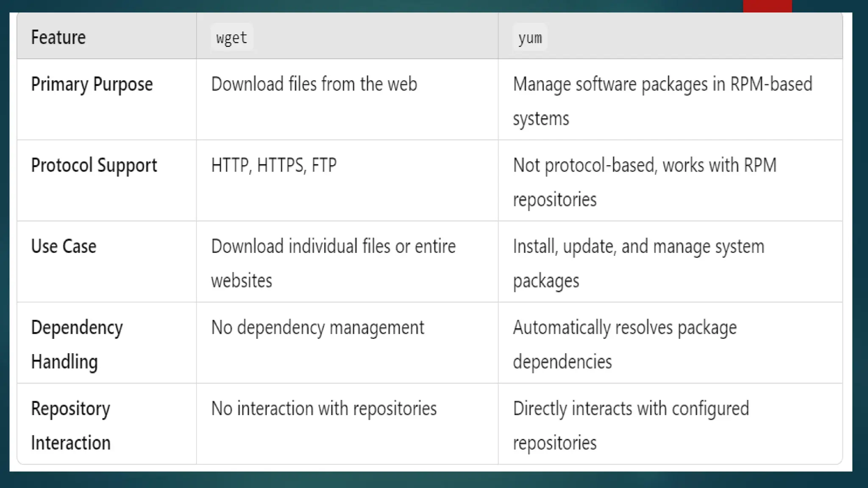Image resolution: width=868 pixels, height=488 pixels.
Task: Click the 'yum' code label in header
Action: coord(530,38)
